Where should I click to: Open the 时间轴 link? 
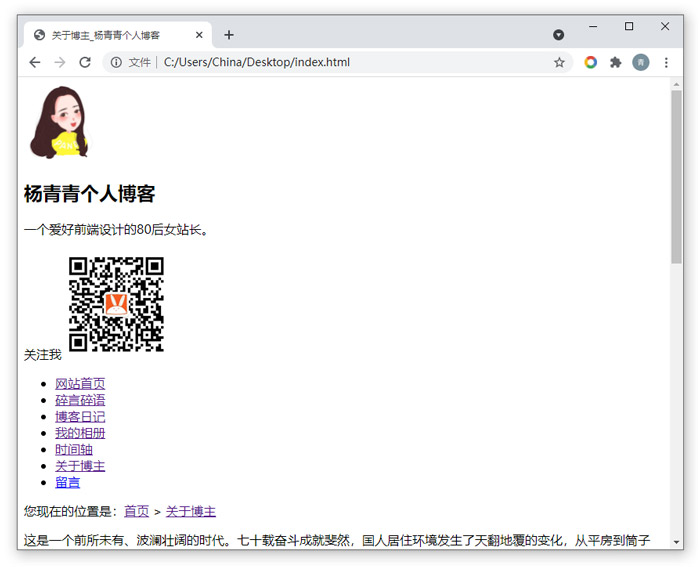[74, 450]
